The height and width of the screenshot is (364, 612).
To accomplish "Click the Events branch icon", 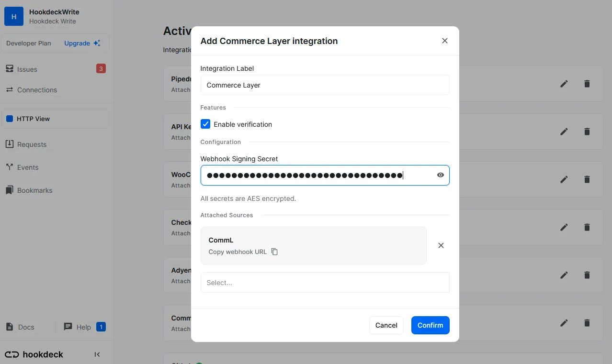I will coord(10,167).
